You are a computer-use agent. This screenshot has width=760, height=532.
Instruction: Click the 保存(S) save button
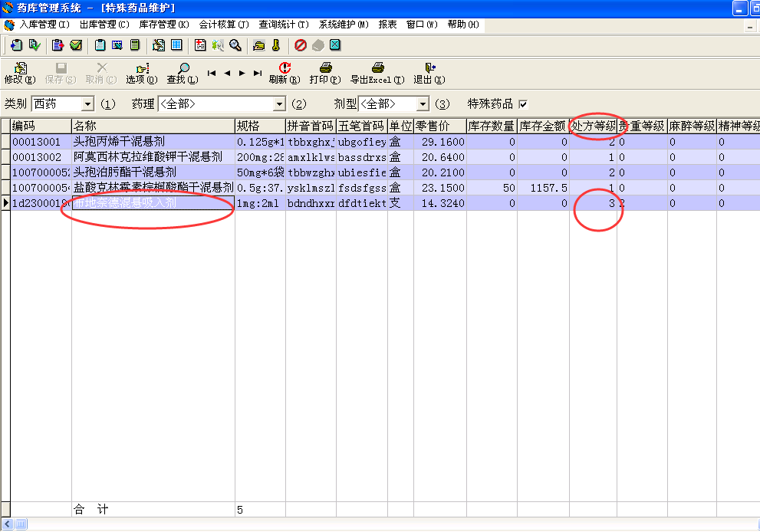click(x=61, y=73)
